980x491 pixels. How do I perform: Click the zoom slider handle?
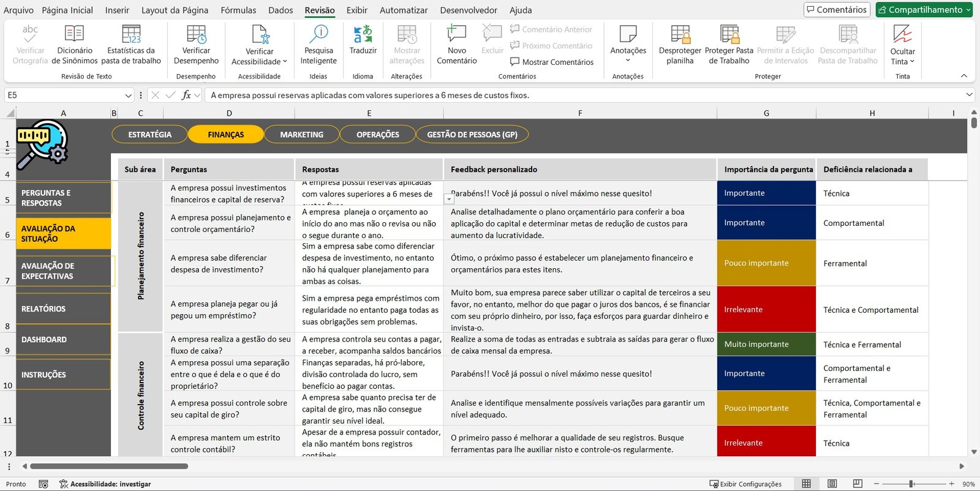911,484
